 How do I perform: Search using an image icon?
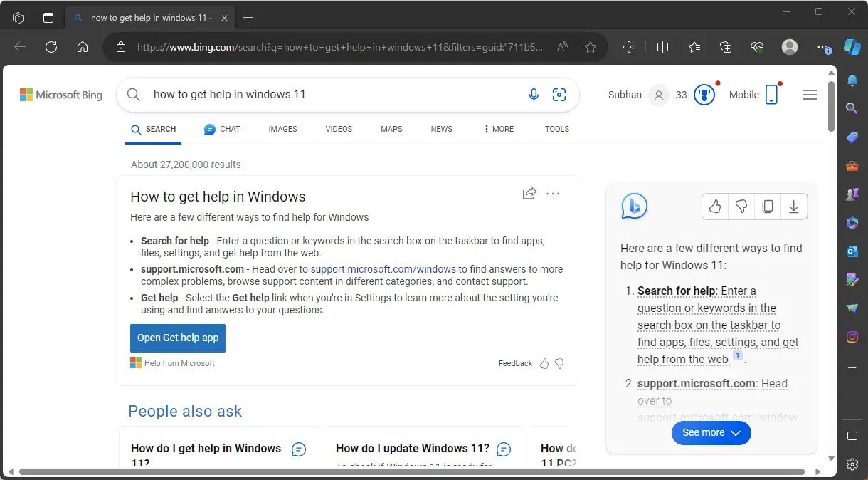[559, 95]
